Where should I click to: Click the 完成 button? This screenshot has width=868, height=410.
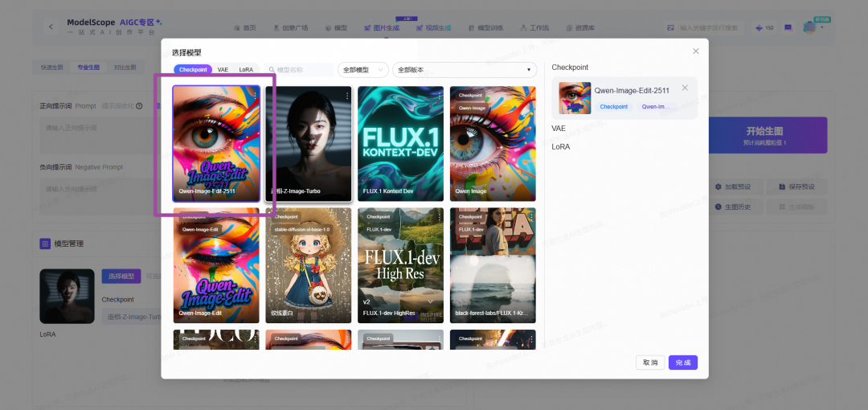(x=683, y=363)
